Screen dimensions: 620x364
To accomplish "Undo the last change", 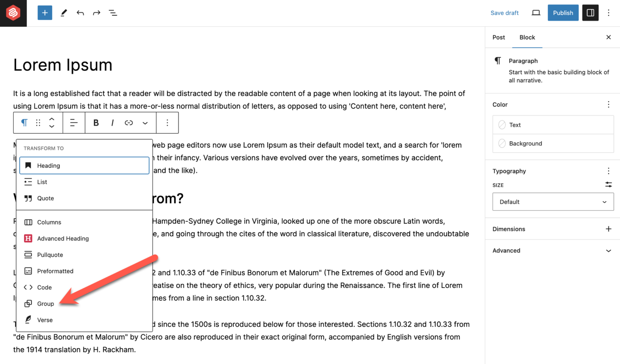I will (80, 12).
